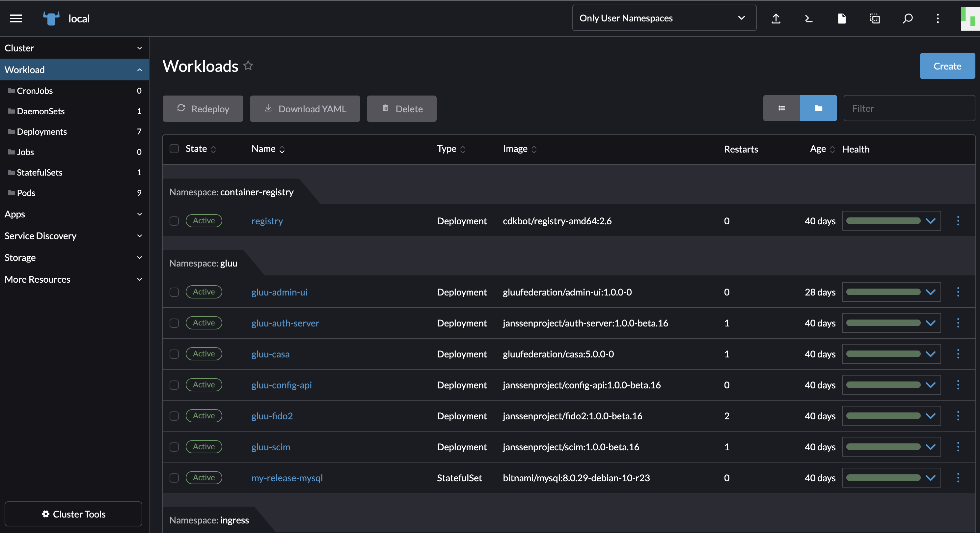
Task: Click the user avatar icon
Action: [x=970, y=18]
